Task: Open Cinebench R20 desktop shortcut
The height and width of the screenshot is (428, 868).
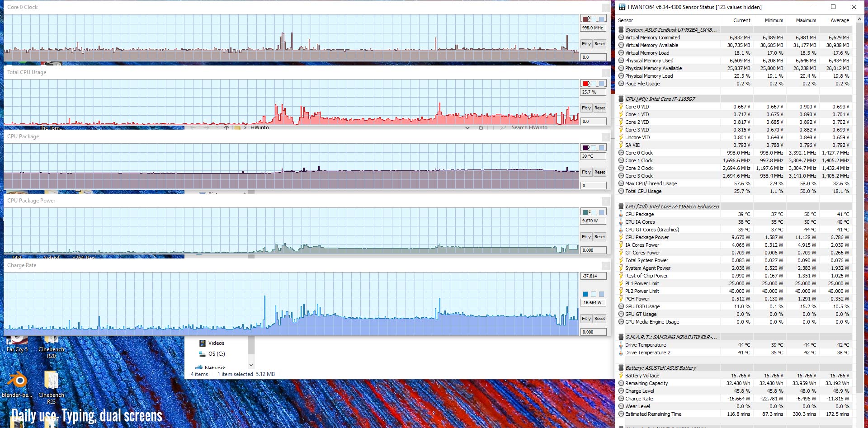Action: click(51, 347)
